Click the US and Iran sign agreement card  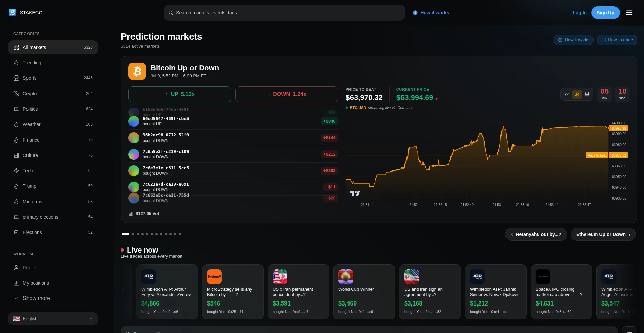(x=430, y=292)
